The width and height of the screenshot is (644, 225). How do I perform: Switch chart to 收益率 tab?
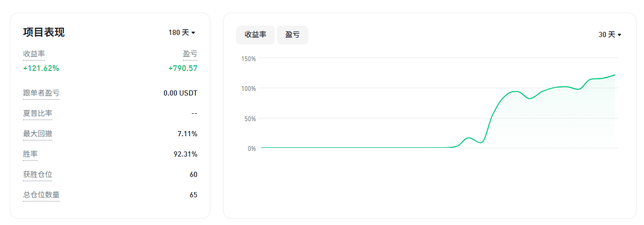pos(255,34)
